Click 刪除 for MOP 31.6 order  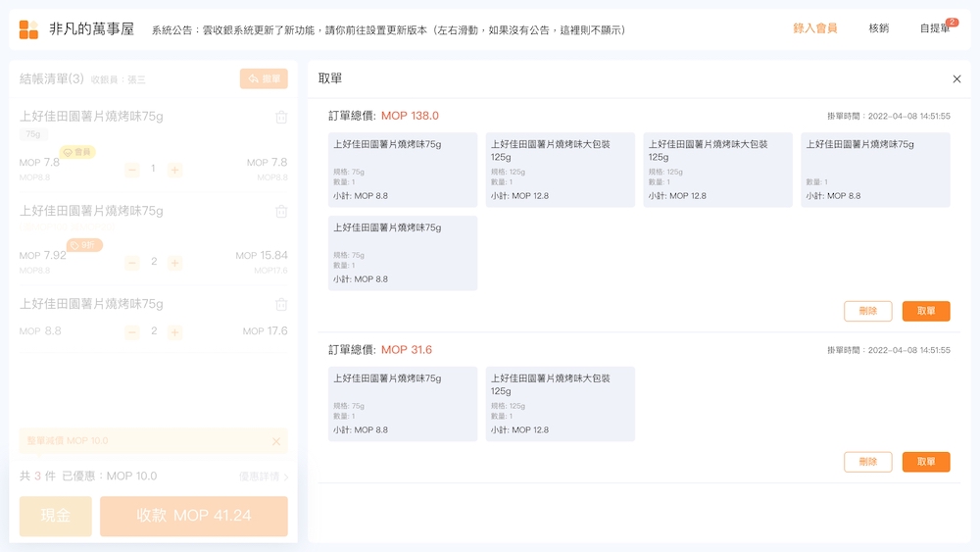tap(867, 462)
